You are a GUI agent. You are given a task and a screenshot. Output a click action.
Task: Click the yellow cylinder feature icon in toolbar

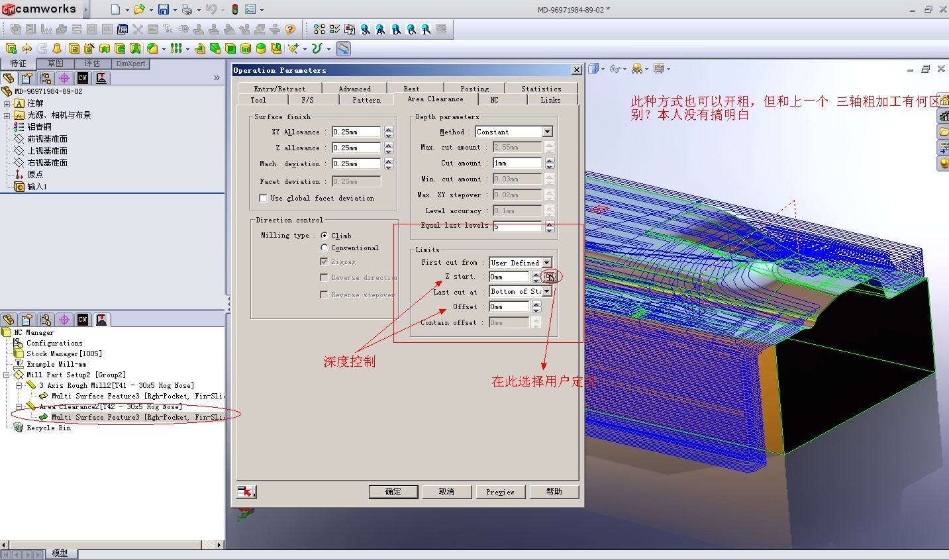[x=246, y=48]
